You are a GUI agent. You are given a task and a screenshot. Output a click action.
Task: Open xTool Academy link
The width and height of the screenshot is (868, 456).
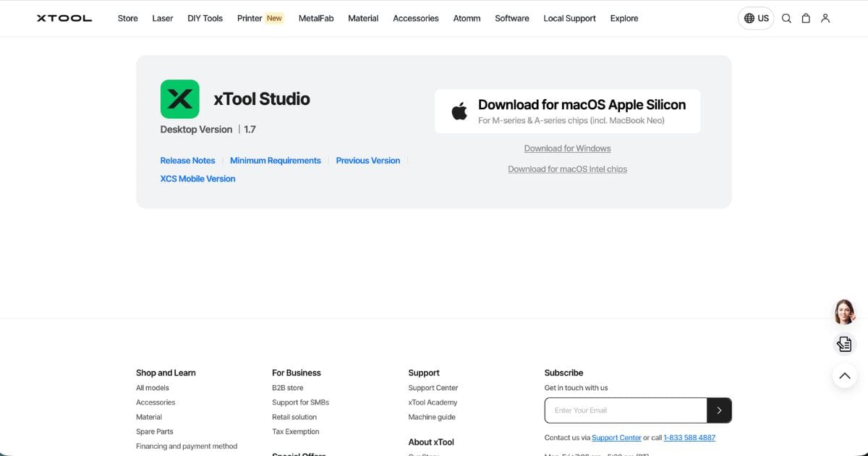433,402
